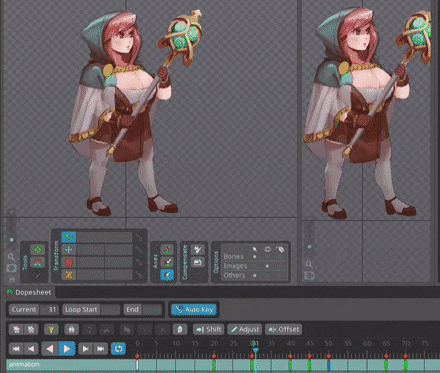Screen dimensions: 440x373
Task: Toggle Bone compensation in Compensate panel
Action: pos(198,250)
